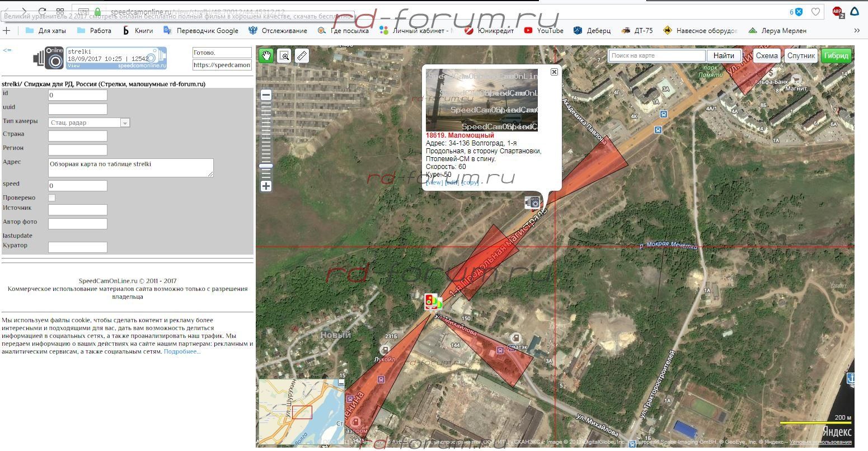This screenshot has width=868, height=451.
Task: Open the Adblock Plus extension icon
Action: (838, 12)
